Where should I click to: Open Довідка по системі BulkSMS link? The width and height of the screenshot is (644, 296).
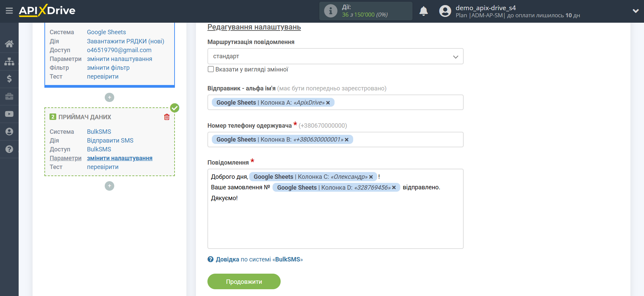[259, 259]
